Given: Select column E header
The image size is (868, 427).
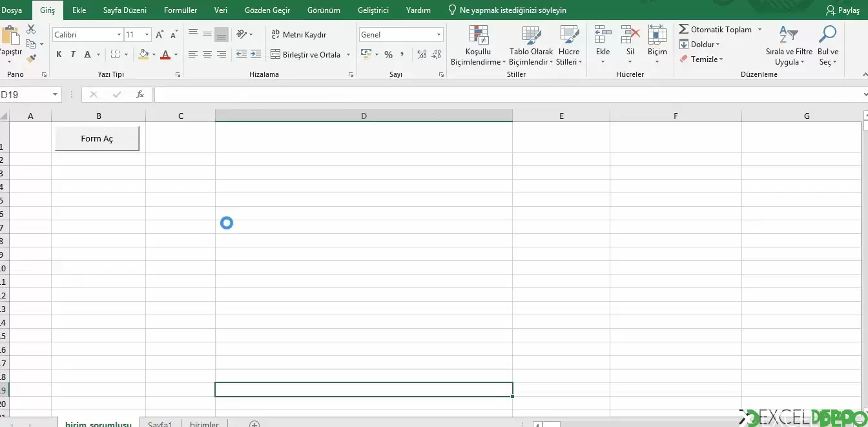Looking at the screenshot, I should point(561,116).
